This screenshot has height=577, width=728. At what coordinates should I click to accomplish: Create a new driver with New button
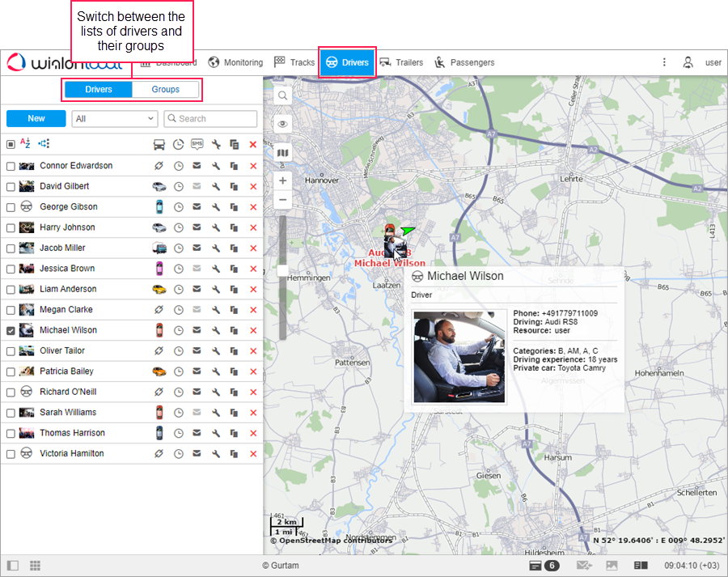(36, 118)
